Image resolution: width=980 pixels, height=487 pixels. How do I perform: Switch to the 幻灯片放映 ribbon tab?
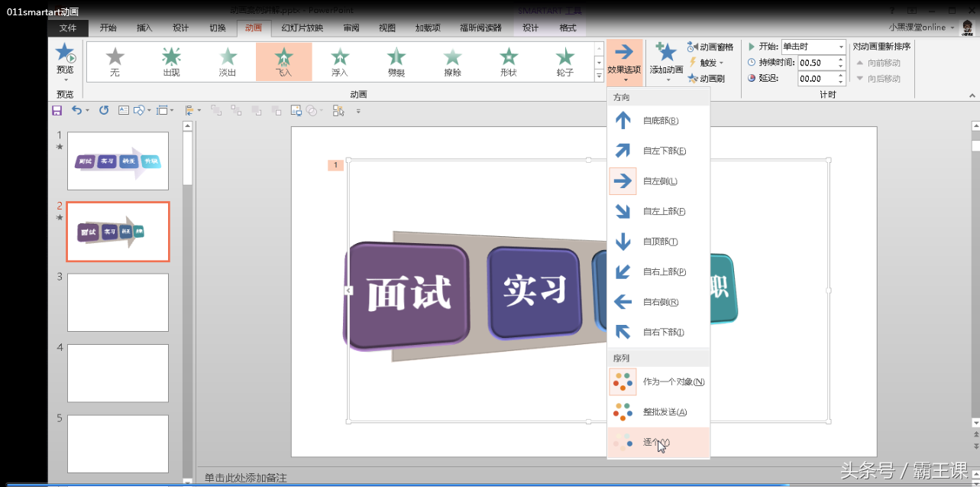302,28
